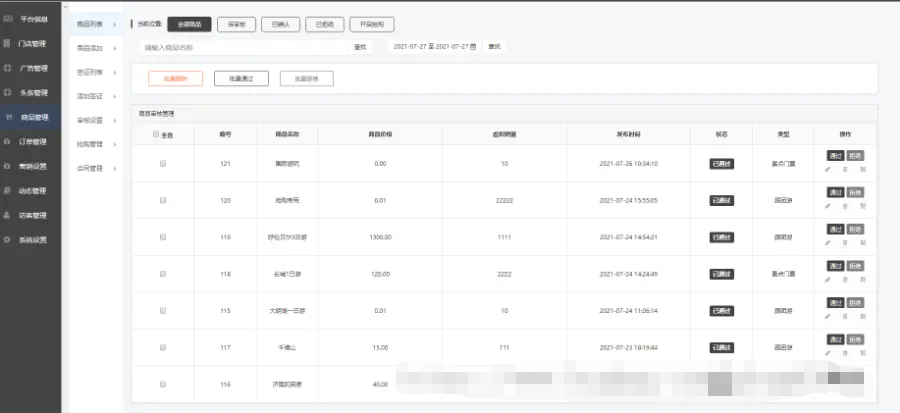Switch to the 待审核 filter tab
This screenshot has height=413, width=900.
click(x=234, y=23)
